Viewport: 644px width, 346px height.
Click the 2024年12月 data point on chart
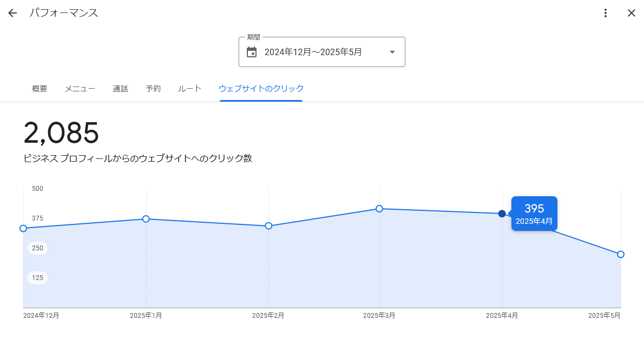click(x=23, y=228)
